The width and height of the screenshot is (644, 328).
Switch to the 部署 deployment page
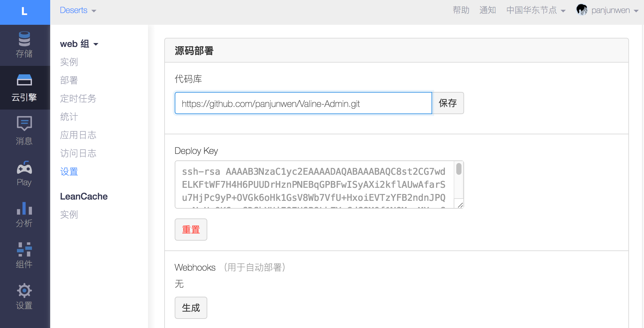[69, 80]
